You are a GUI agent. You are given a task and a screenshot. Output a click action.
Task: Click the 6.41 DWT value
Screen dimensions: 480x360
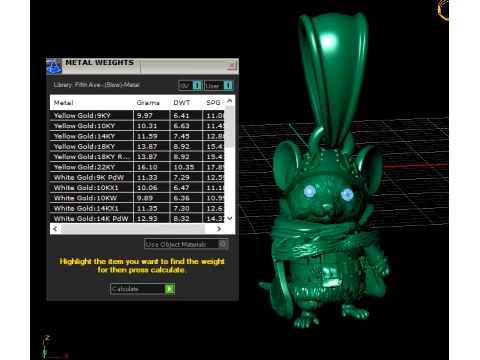pyautogui.click(x=181, y=116)
